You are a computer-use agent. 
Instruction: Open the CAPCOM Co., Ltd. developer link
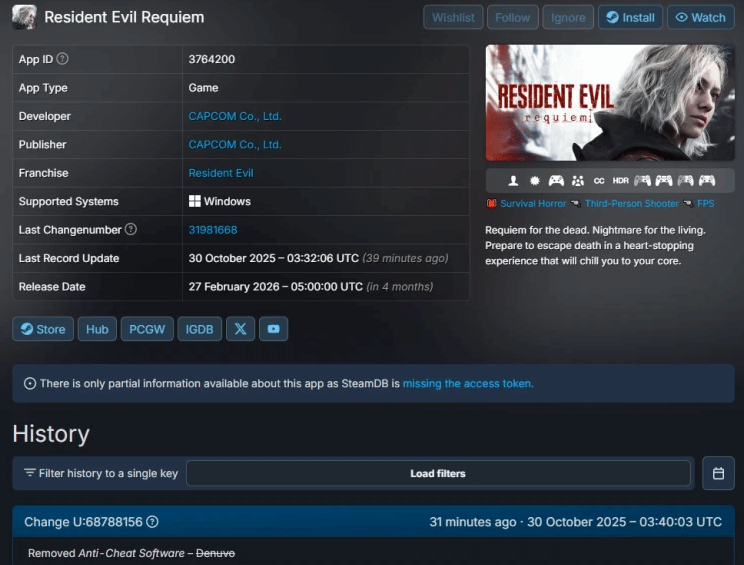(235, 116)
